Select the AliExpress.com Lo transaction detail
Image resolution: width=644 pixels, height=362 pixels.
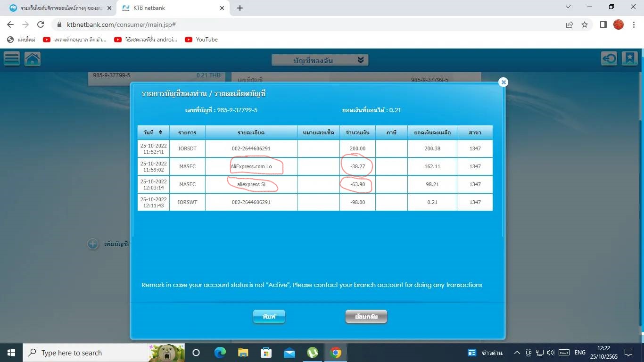[x=251, y=166]
